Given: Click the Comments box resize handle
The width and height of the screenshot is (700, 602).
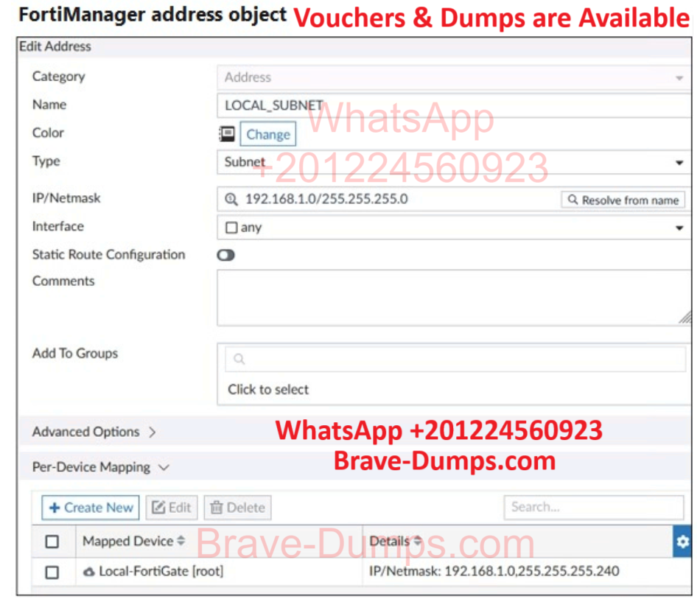Looking at the screenshot, I should pyautogui.click(x=685, y=318).
